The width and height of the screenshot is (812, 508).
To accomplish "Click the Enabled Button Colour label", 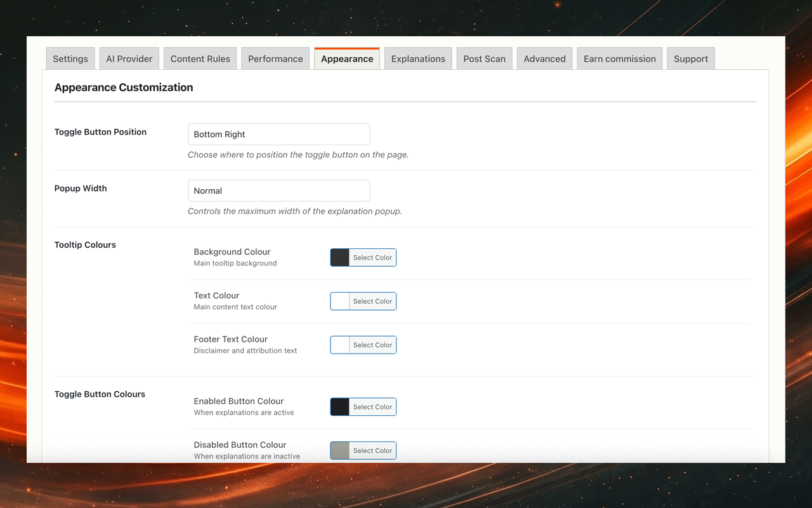I will 239,401.
